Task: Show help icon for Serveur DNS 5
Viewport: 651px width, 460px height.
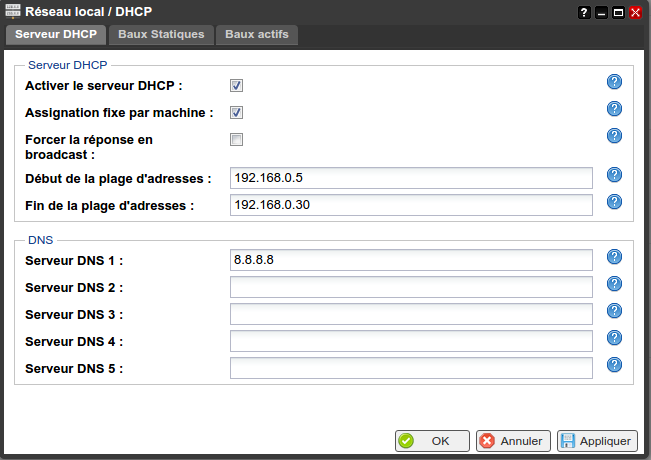Action: [614, 365]
